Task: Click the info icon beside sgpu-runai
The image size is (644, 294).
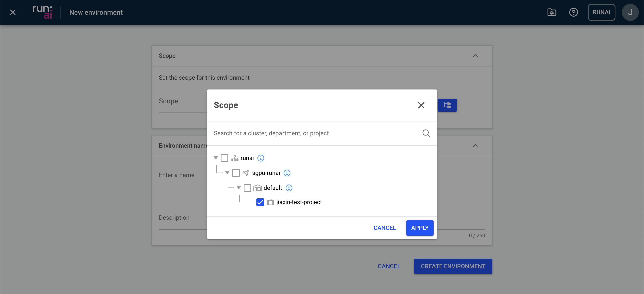Action: point(287,173)
